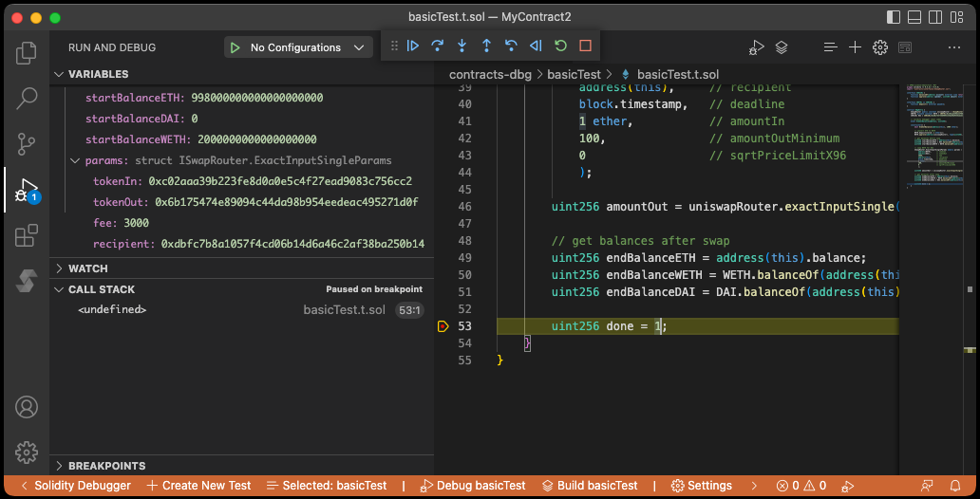
Task: Select basicTest in the breadcrumb path
Action: (574, 74)
